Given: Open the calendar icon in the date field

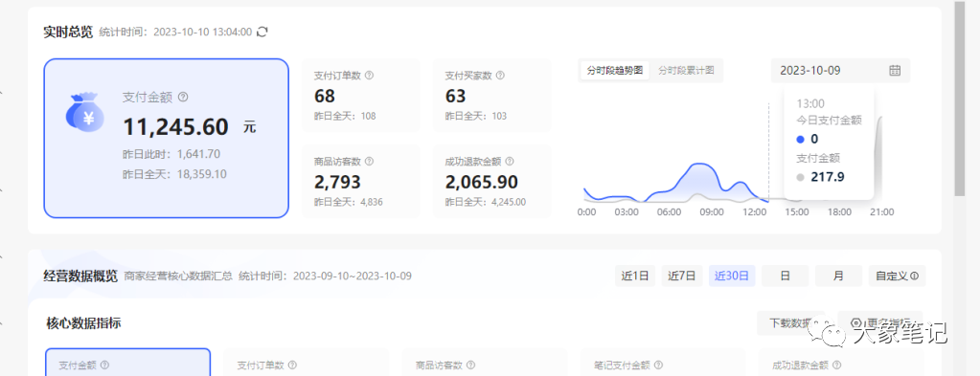Looking at the screenshot, I should click(x=895, y=71).
